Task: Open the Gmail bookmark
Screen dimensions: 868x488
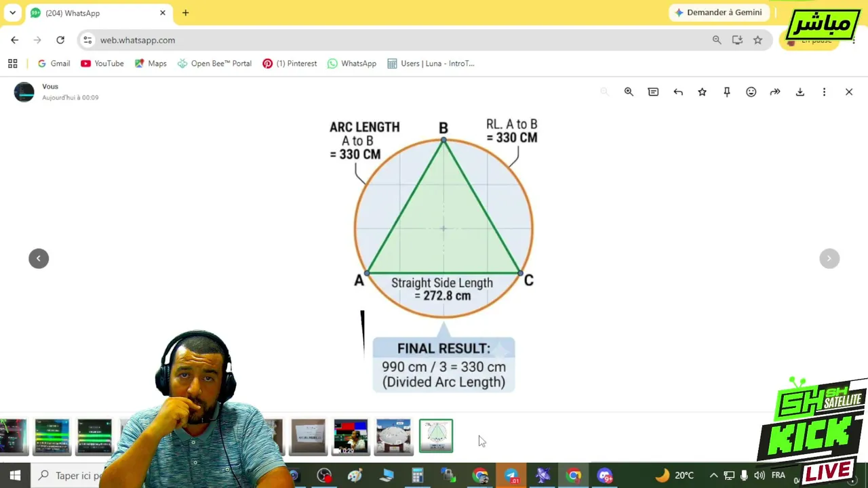Action: coord(54,64)
